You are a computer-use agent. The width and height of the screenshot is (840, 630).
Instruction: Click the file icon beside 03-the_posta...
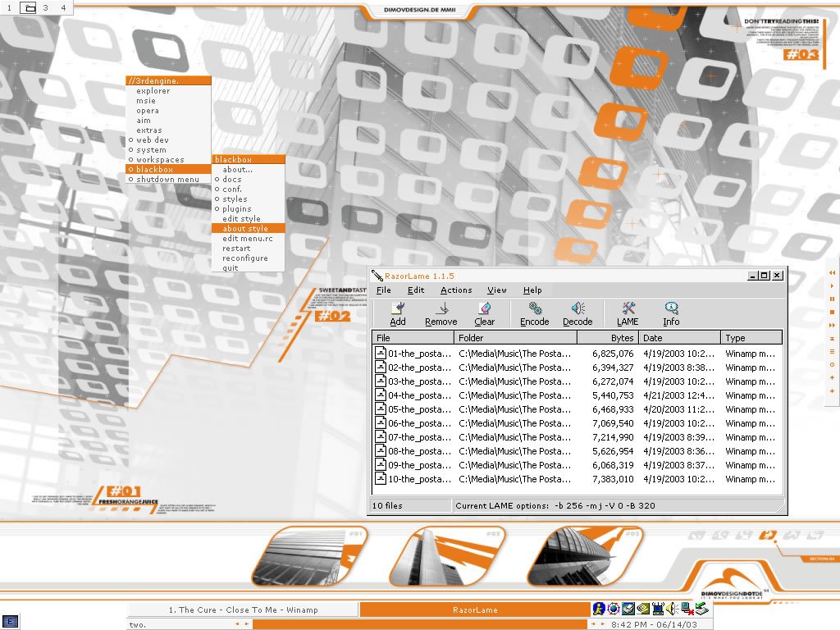pos(381,381)
